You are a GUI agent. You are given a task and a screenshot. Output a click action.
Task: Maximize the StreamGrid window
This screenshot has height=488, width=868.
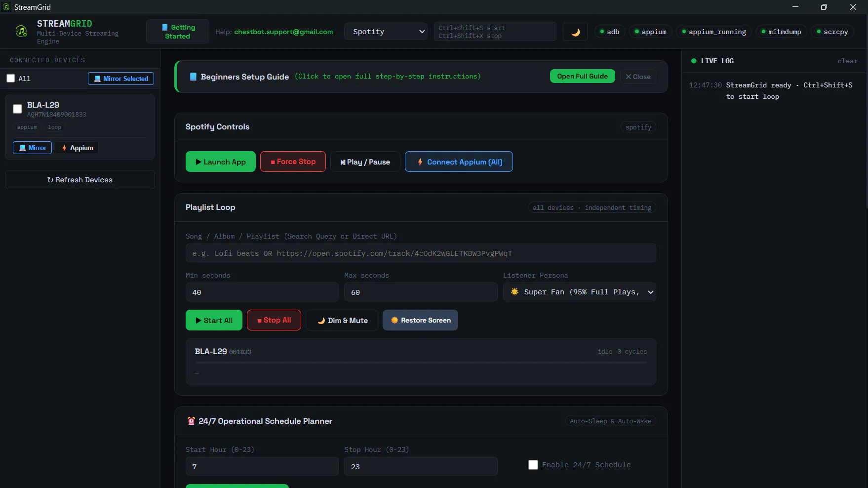pos(824,7)
